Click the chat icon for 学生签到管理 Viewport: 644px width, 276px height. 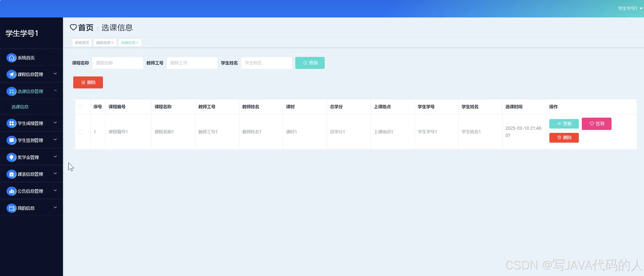11,140
